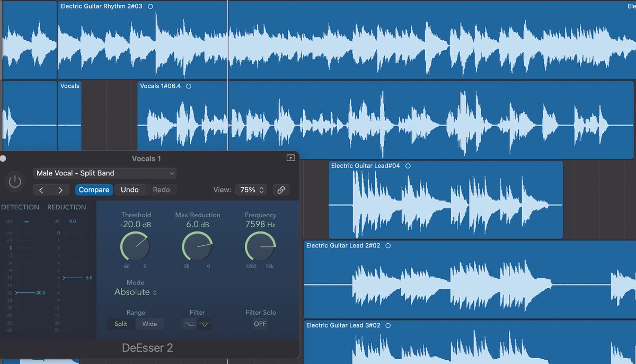Toggle Split range mode

tap(121, 324)
